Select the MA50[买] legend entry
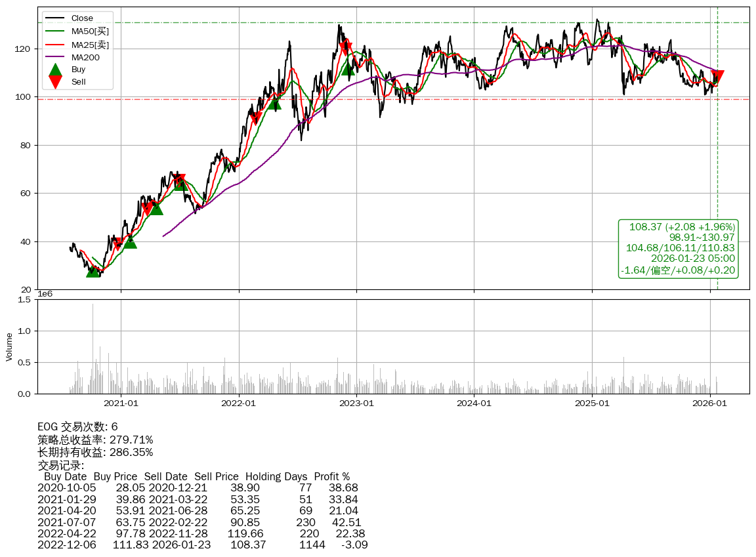This screenshot has height=557, width=756. point(90,31)
